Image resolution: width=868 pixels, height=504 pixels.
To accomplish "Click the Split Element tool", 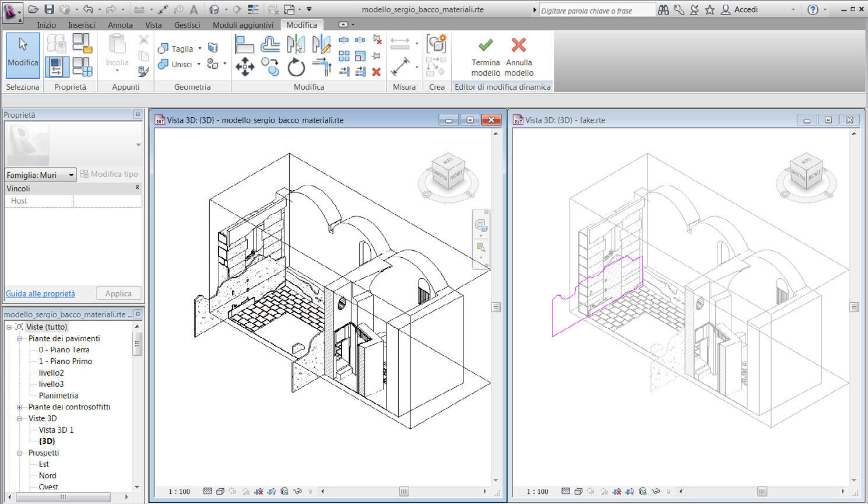I will click(x=344, y=40).
